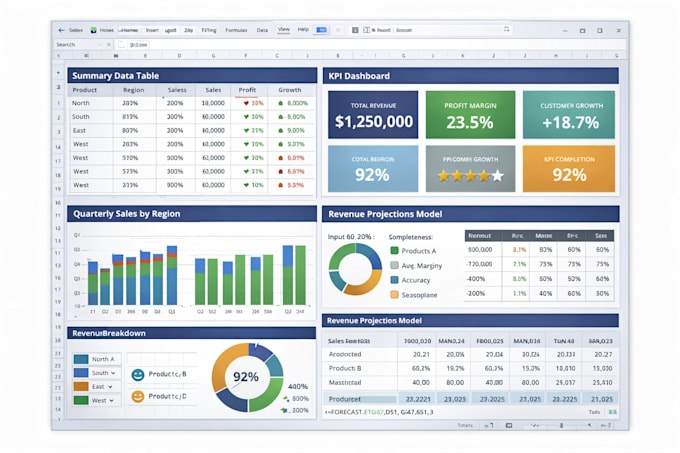Open the Formulas menu tab
The image size is (680, 453).
coord(236,30)
